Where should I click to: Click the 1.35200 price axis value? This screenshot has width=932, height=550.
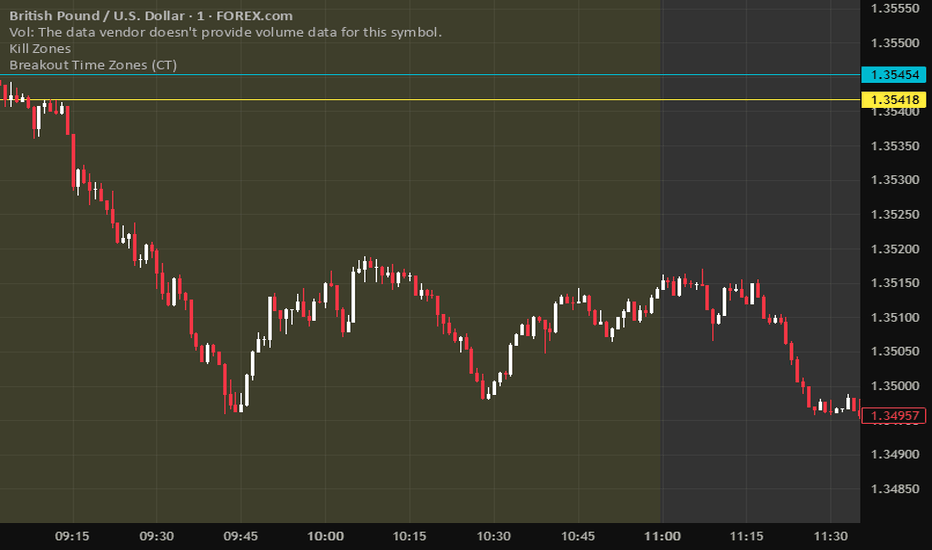pos(895,249)
